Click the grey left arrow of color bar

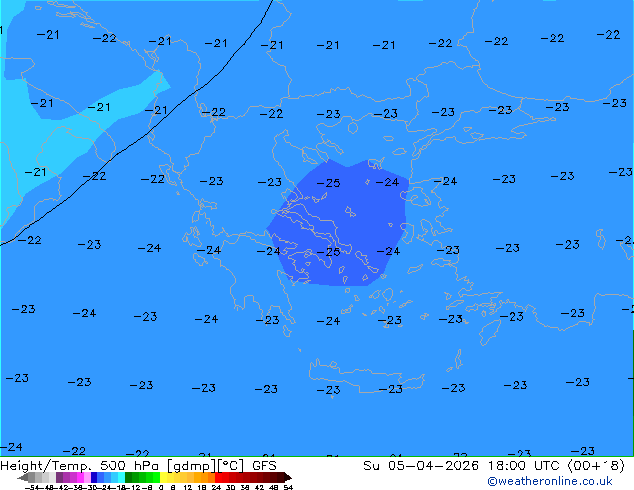coord(23,478)
